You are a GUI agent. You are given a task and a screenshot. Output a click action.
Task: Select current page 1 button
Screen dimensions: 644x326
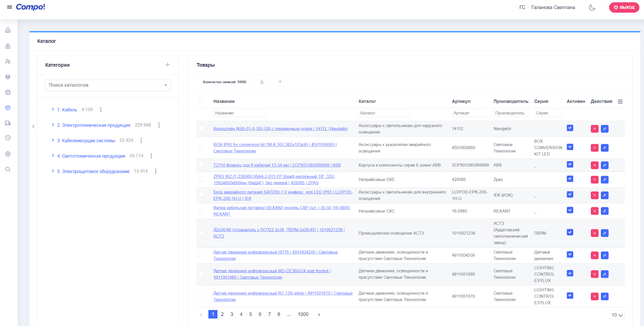coord(213,314)
